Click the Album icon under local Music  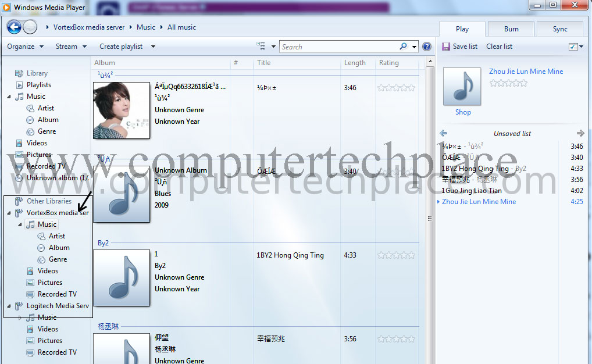(30, 120)
